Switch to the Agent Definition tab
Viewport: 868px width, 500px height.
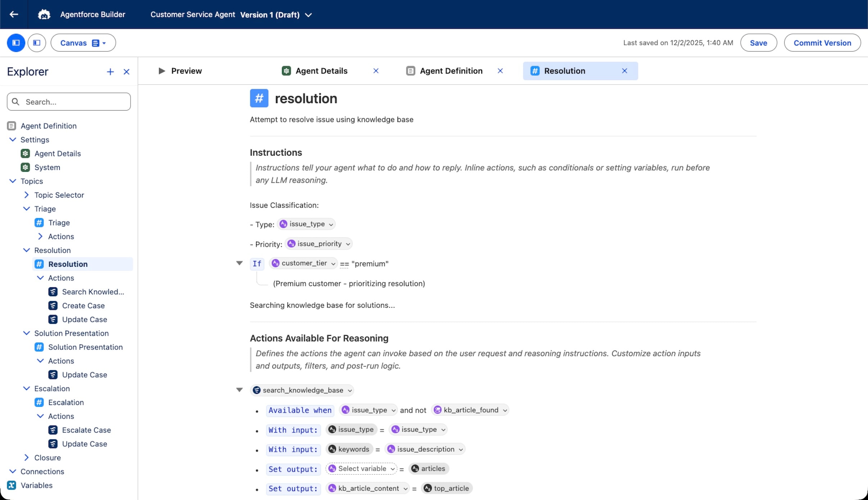pyautogui.click(x=451, y=71)
